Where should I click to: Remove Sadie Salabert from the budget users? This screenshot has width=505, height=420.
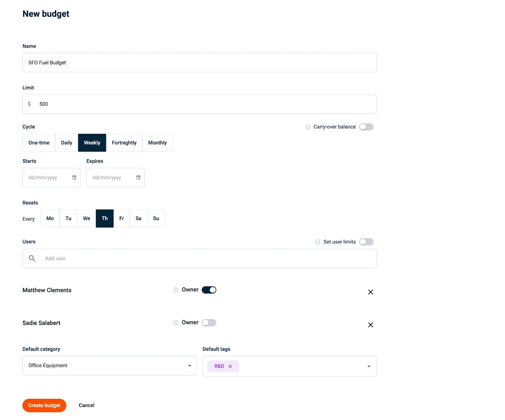371,325
